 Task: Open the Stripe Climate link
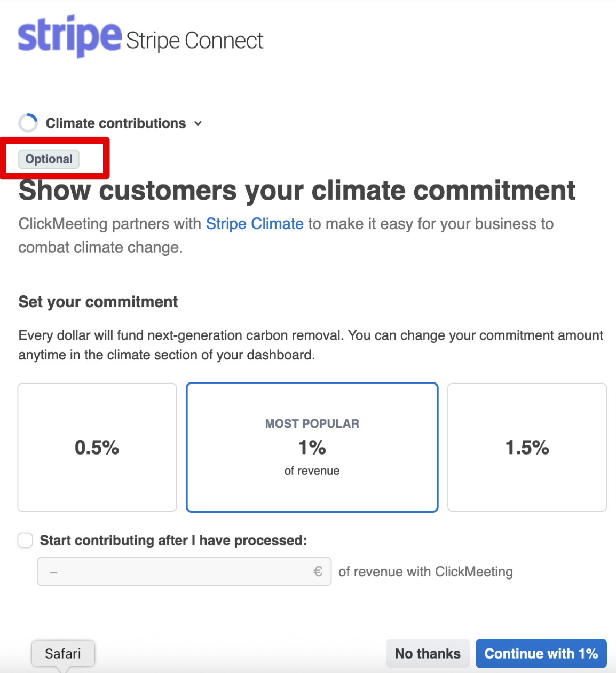point(255,224)
